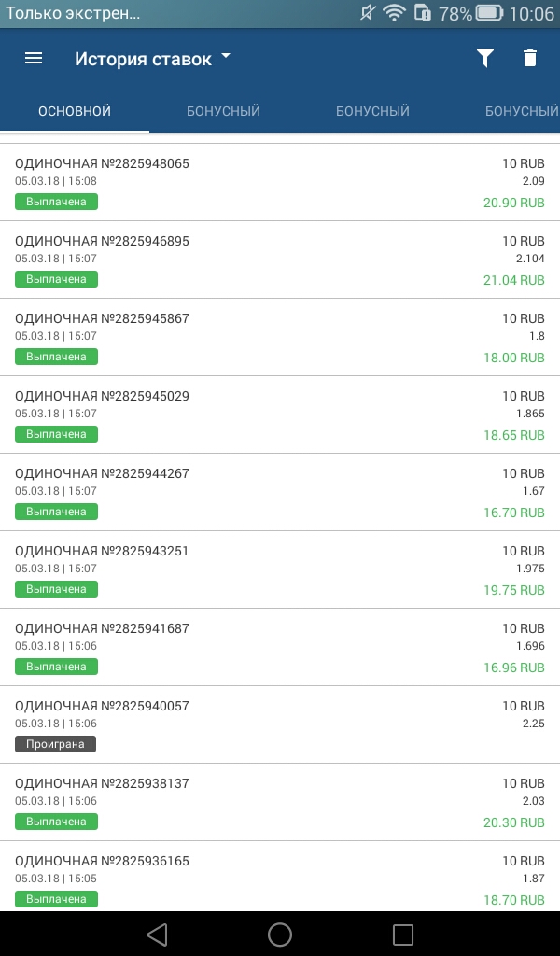Switch to the Основной tab
The image size is (560, 956).
coord(75,111)
